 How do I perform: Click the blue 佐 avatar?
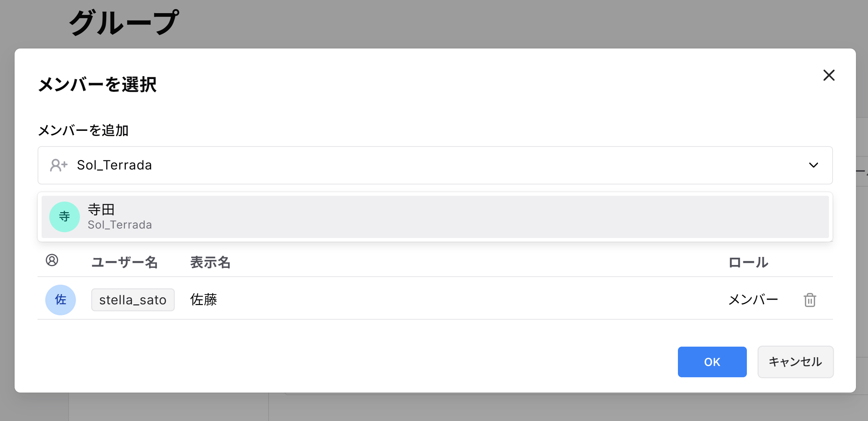(61, 300)
